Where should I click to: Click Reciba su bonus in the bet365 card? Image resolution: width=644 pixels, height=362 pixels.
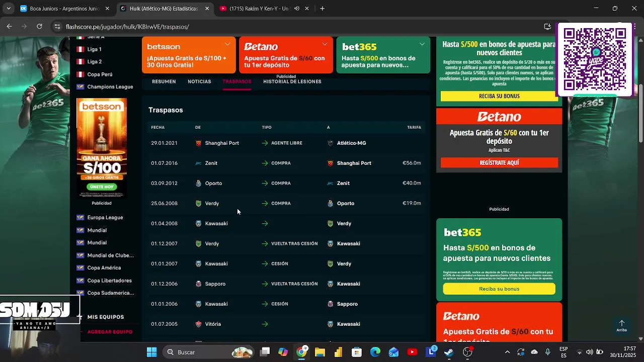point(499,289)
